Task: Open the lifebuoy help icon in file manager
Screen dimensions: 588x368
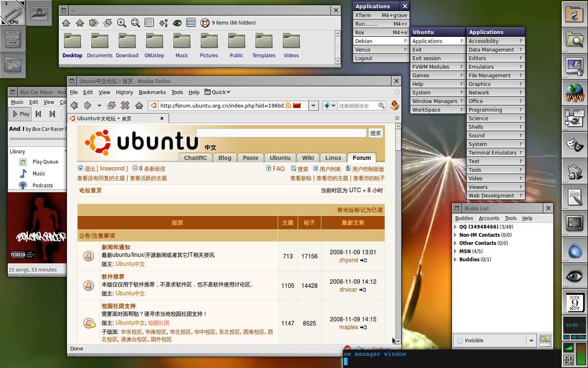Action: (x=205, y=23)
